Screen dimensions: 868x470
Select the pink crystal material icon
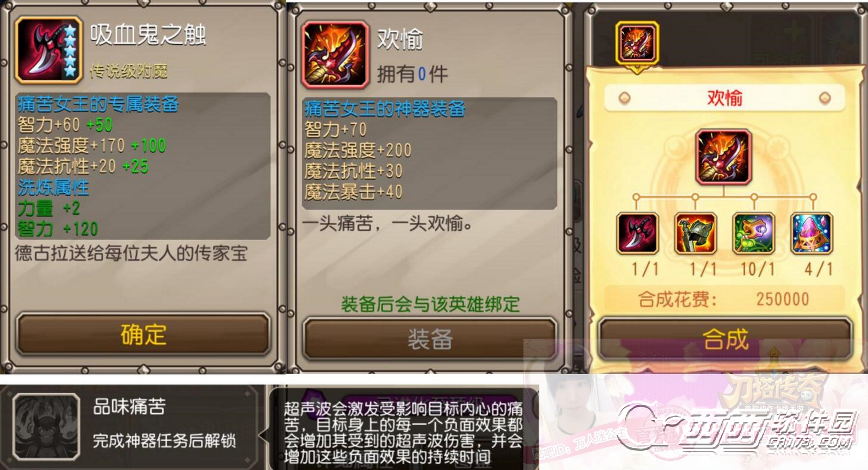coord(812,234)
